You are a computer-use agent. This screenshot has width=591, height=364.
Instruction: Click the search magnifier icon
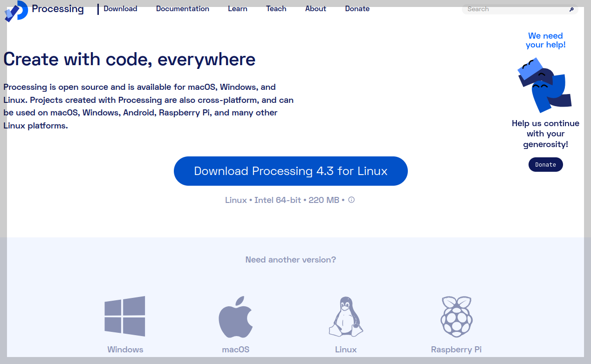pyautogui.click(x=571, y=9)
